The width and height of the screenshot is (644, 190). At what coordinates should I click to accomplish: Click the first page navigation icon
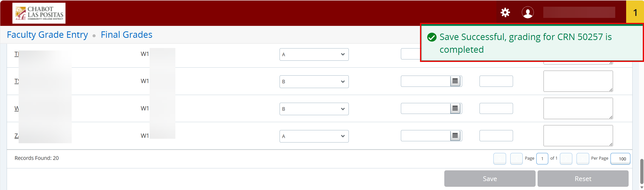point(500,159)
